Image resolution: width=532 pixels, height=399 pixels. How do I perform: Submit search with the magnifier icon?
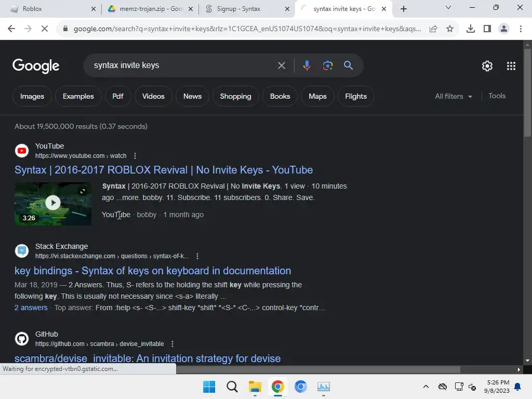pyautogui.click(x=348, y=65)
